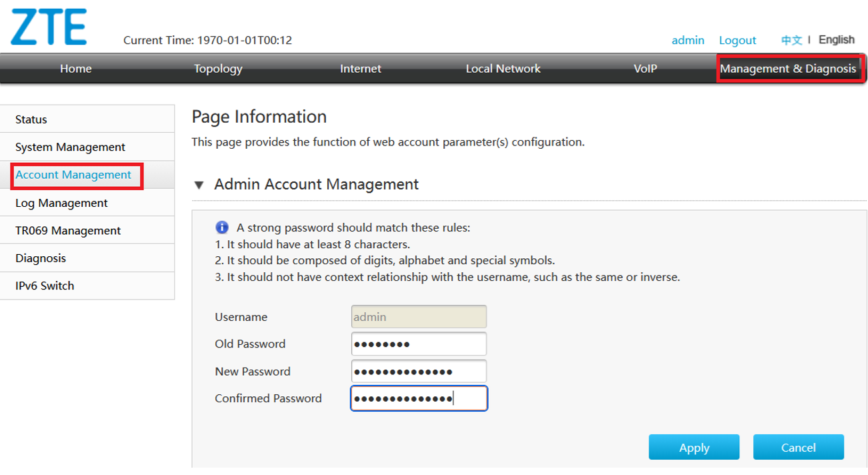Screen dimensions: 868x475
Task: Click the Cancel button
Action: click(x=798, y=448)
